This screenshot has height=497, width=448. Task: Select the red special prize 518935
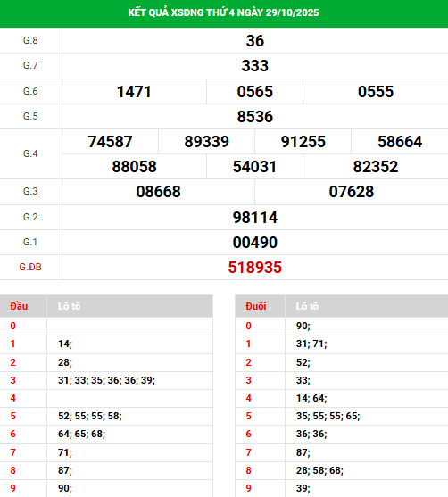(255, 268)
